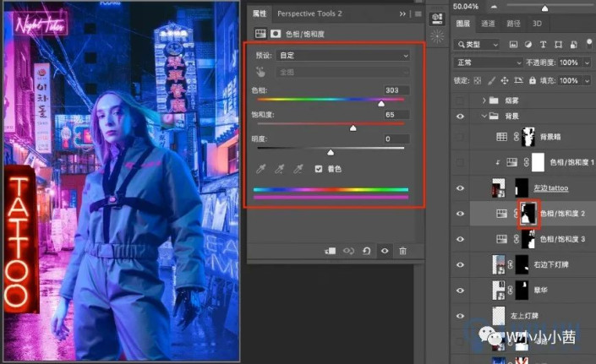
Task: Filter layers by shape layers icon
Action: click(x=558, y=45)
